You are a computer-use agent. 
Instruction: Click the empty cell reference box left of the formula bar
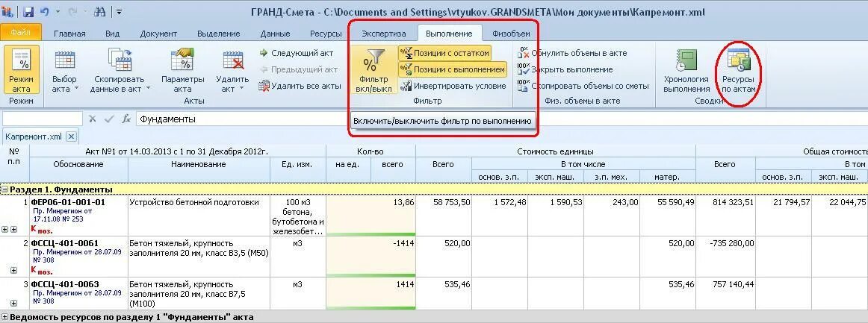[43, 119]
